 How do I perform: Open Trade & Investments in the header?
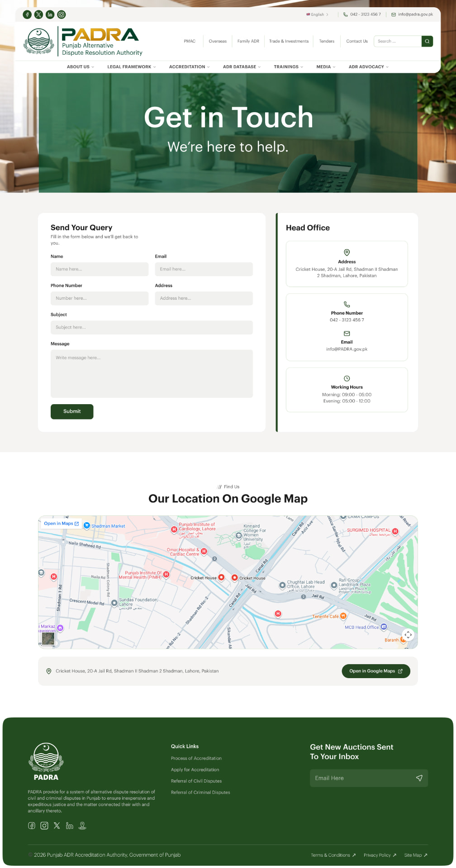pyautogui.click(x=289, y=41)
